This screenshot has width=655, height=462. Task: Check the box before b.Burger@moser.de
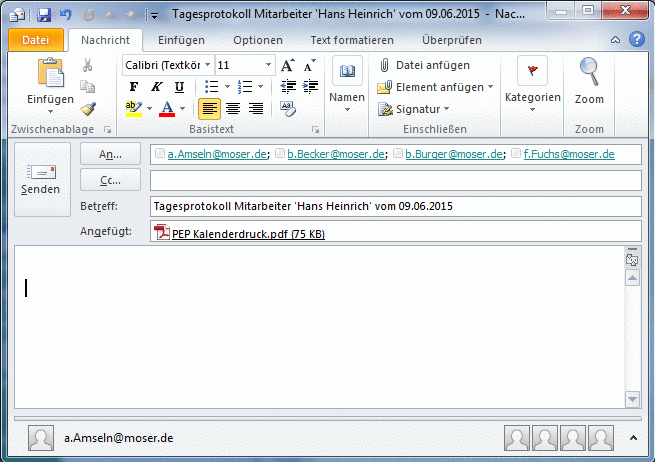click(x=398, y=153)
